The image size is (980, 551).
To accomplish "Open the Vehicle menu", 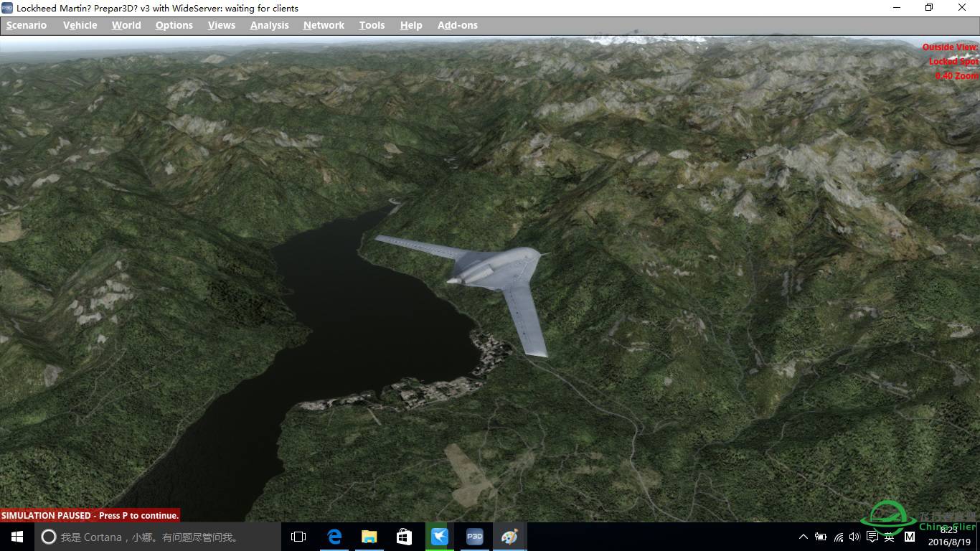I will pos(80,25).
